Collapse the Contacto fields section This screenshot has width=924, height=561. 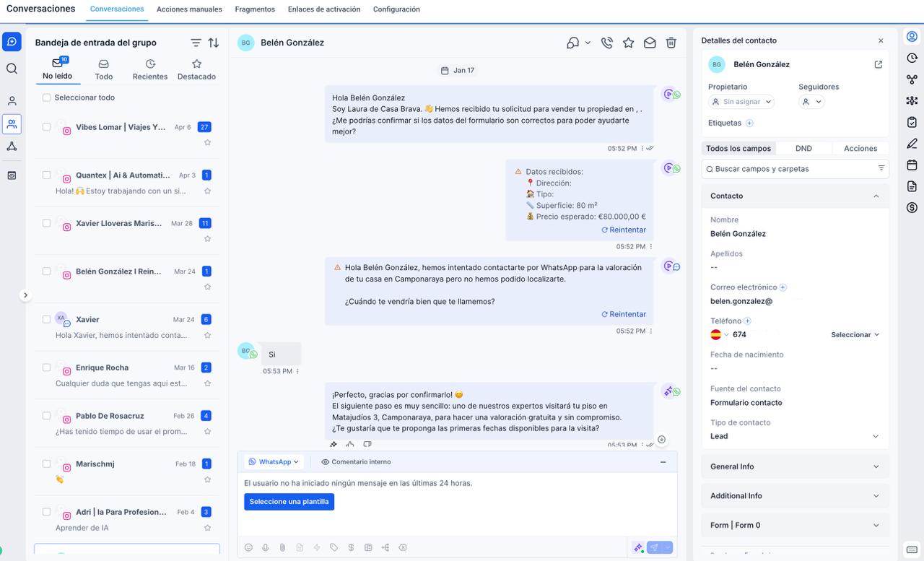(x=876, y=196)
